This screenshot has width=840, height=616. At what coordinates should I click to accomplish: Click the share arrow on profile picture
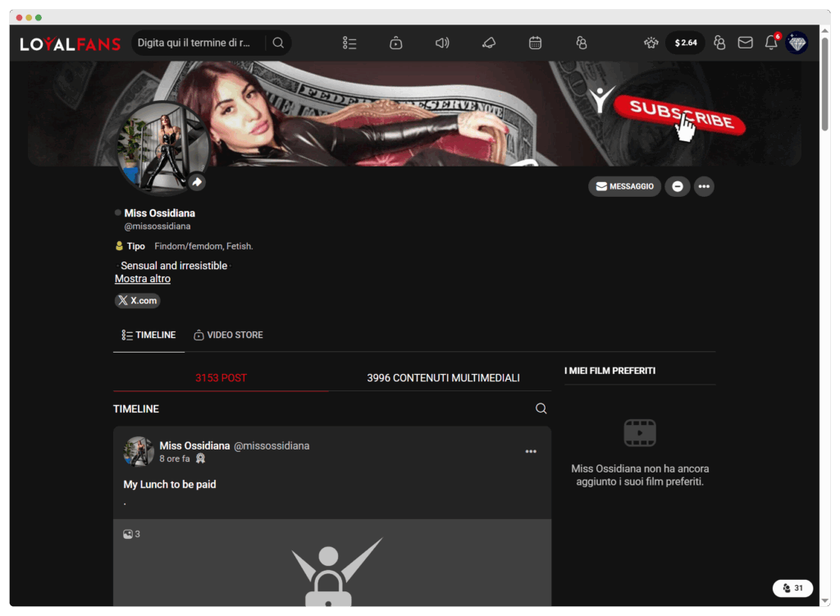point(197,182)
